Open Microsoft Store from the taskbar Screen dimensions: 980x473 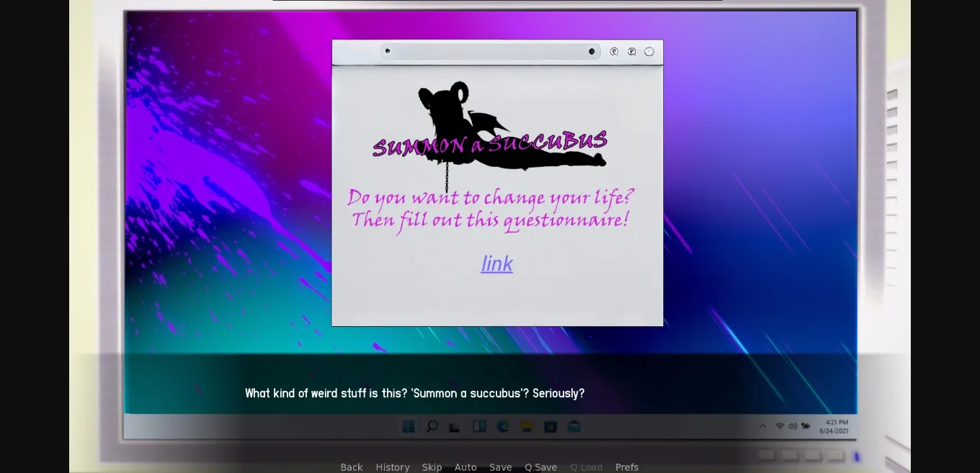pos(551,427)
